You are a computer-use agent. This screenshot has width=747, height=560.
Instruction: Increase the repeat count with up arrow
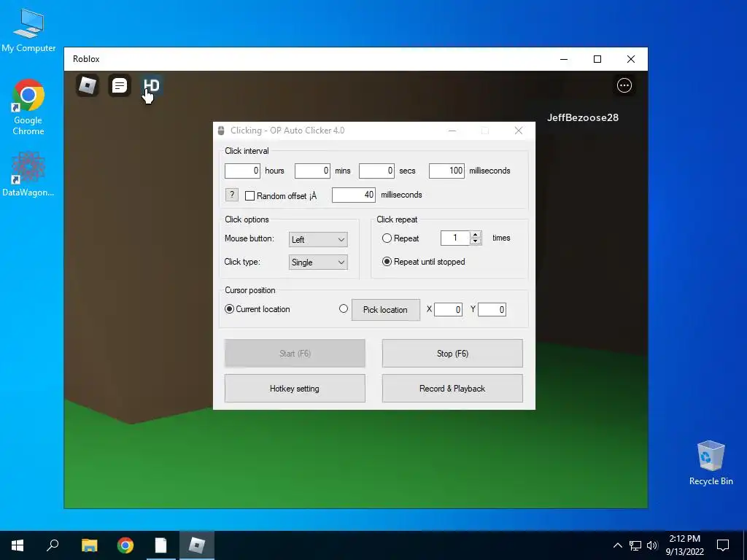tap(475, 234)
